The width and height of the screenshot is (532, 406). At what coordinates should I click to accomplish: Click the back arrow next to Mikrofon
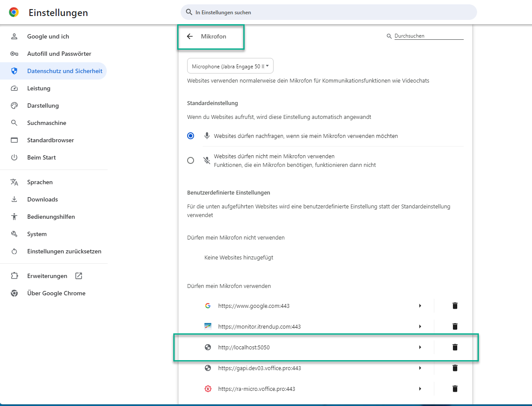tap(190, 37)
